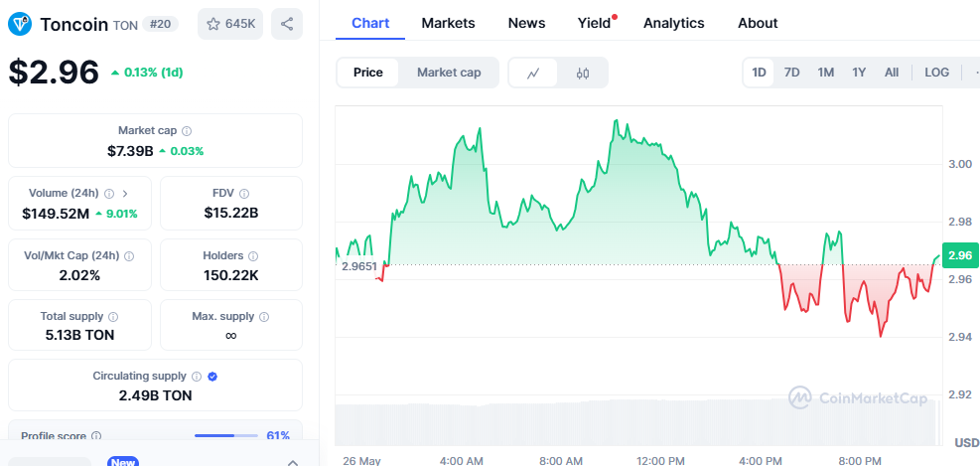Open the Chart tab

(370, 23)
